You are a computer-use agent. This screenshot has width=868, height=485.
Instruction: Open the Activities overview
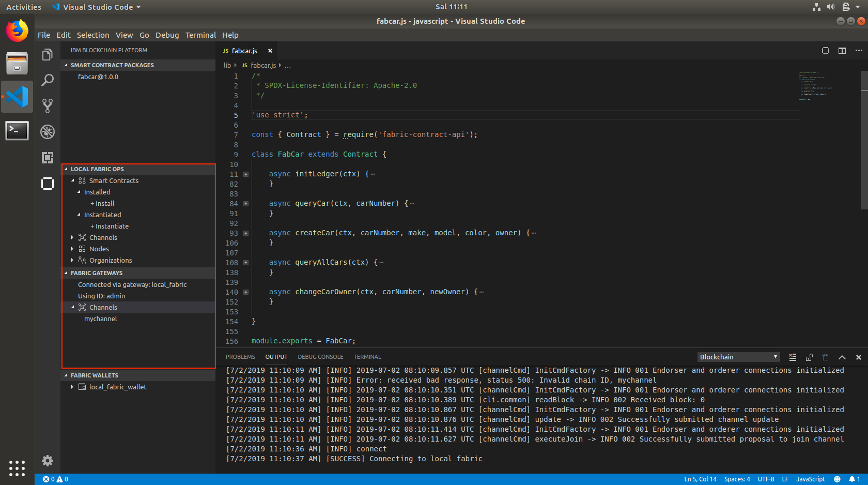[x=24, y=7]
